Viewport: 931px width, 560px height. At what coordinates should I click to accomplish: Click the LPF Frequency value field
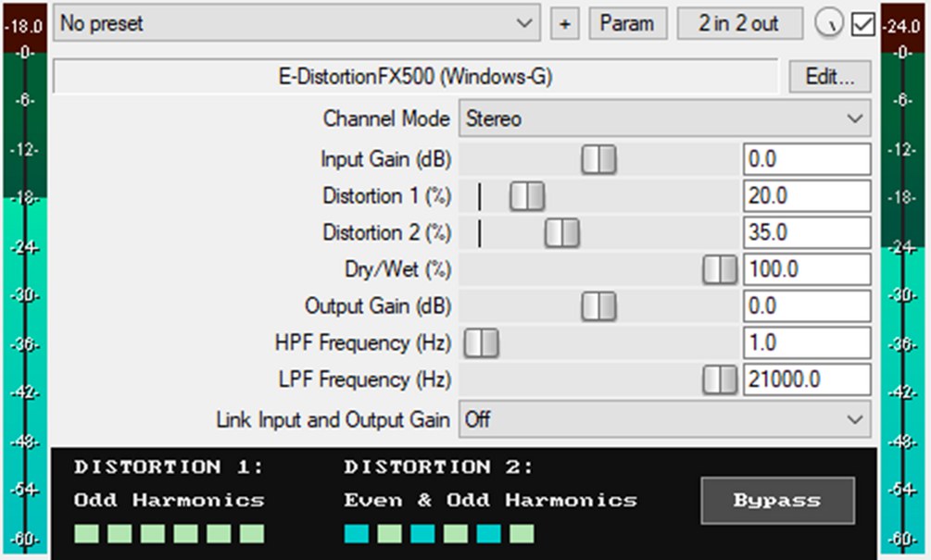point(807,380)
